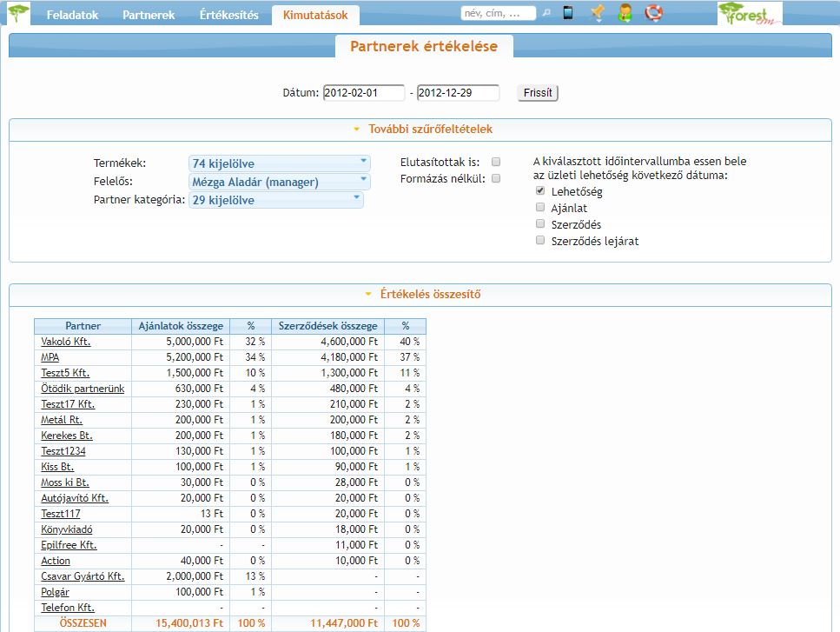Open the Felelős dropdown showing Mézga Aladár
840x632 pixels.
click(279, 182)
